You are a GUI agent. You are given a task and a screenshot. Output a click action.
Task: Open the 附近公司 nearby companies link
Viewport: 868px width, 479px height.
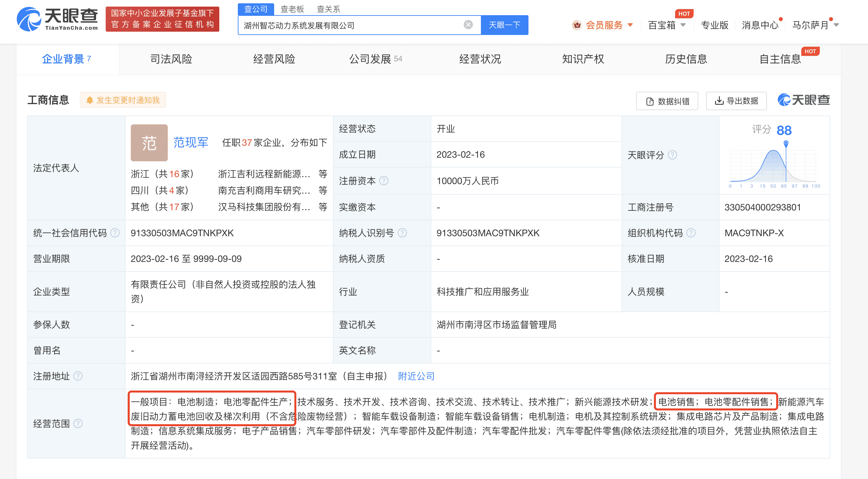pos(416,376)
